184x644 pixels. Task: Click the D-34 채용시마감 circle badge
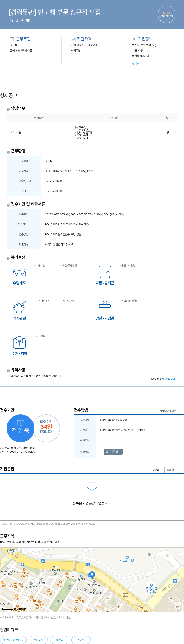coord(166,14)
